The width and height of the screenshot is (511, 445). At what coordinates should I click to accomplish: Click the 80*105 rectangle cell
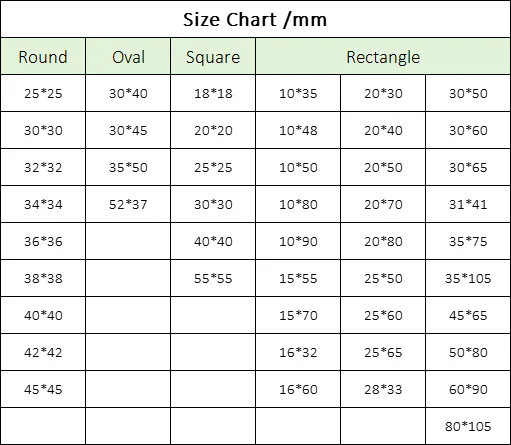pyautogui.click(x=468, y=426)
